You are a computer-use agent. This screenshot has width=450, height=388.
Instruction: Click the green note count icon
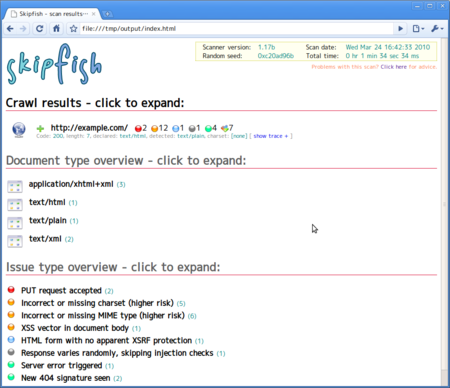tap(208, 128)
